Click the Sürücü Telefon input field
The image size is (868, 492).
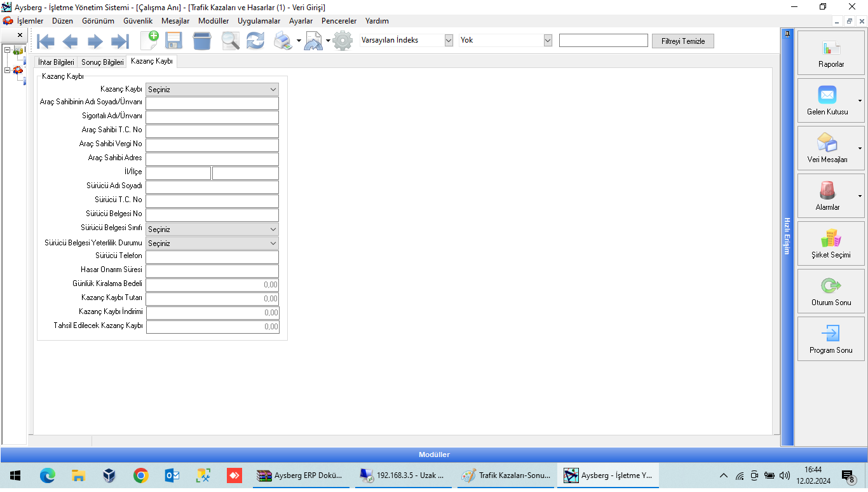point(212,257)
